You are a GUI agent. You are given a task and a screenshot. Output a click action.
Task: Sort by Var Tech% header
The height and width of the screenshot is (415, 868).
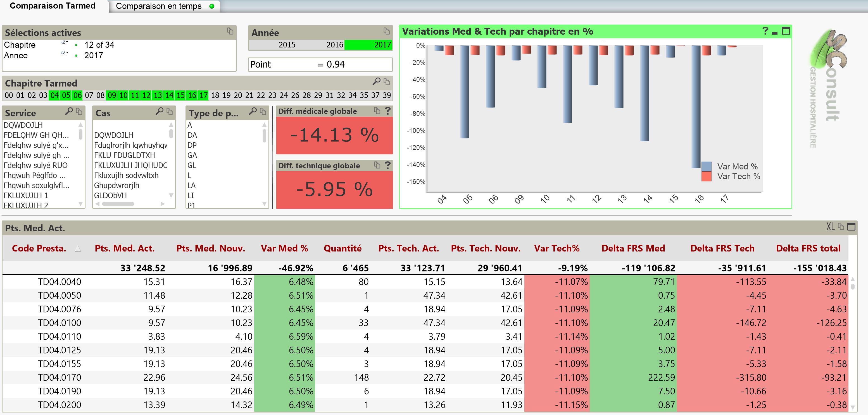tap(557, 248)
